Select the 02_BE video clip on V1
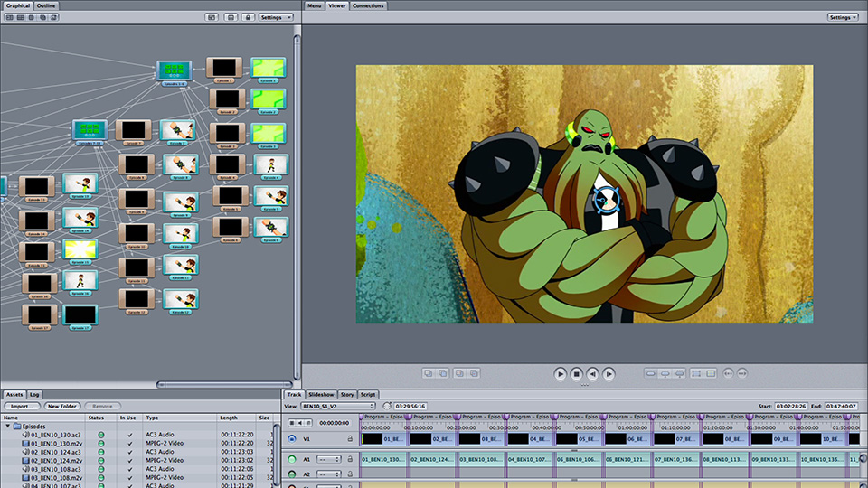The height and width of the screenshot is (488, 868). [433, 439]
